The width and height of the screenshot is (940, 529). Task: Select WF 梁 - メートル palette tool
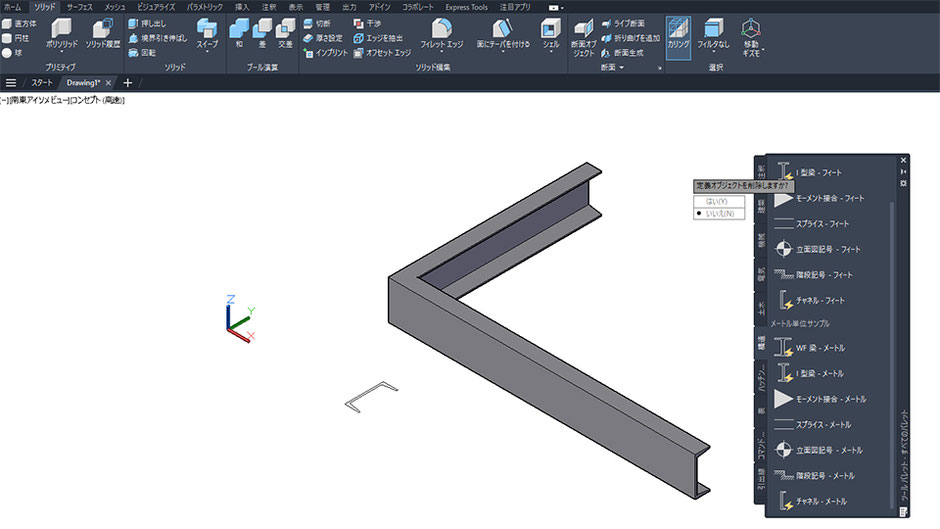(809, 348)
